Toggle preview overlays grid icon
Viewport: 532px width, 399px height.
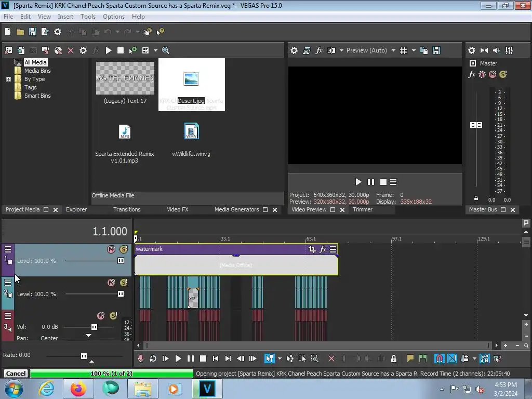pos(403,50)
